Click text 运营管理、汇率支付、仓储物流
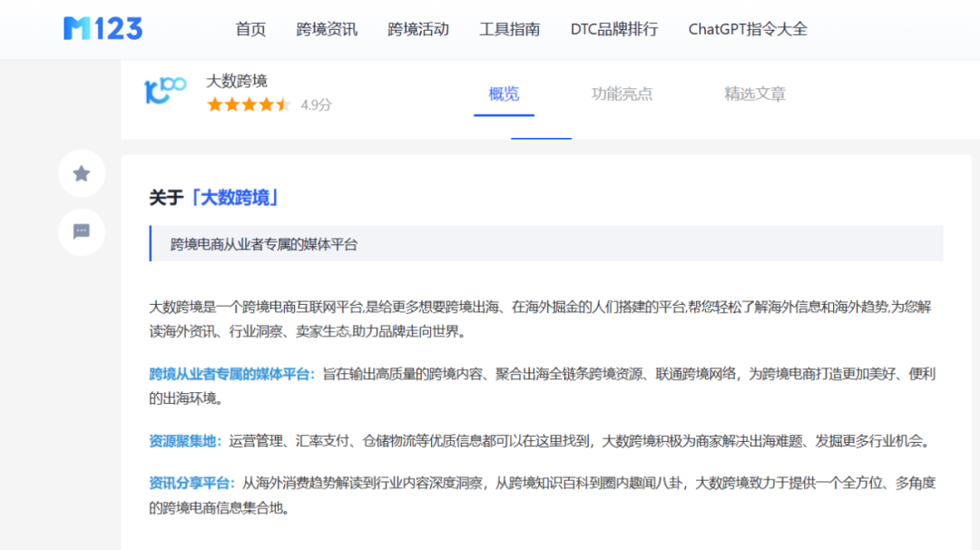Image resolution: width=980 pixels, height=550 pixels. coord(322,440)
